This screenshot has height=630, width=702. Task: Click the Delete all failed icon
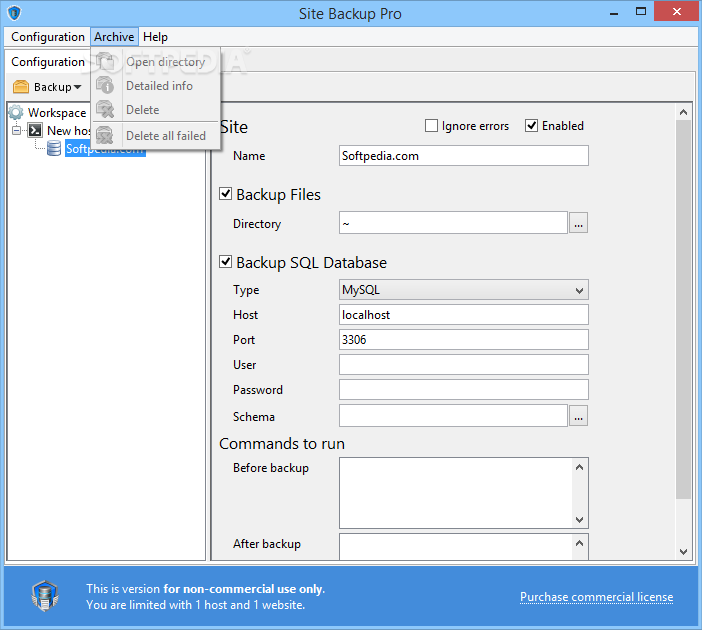(106, 135)
